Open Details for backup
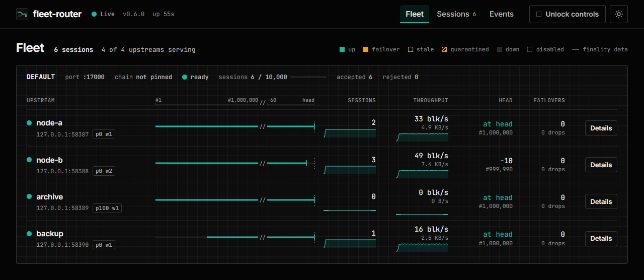 click(x=601, y=238)
